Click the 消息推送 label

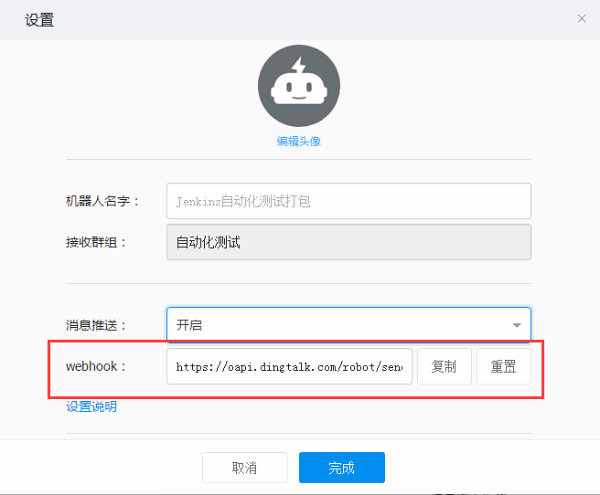click(x=96, y=325)
